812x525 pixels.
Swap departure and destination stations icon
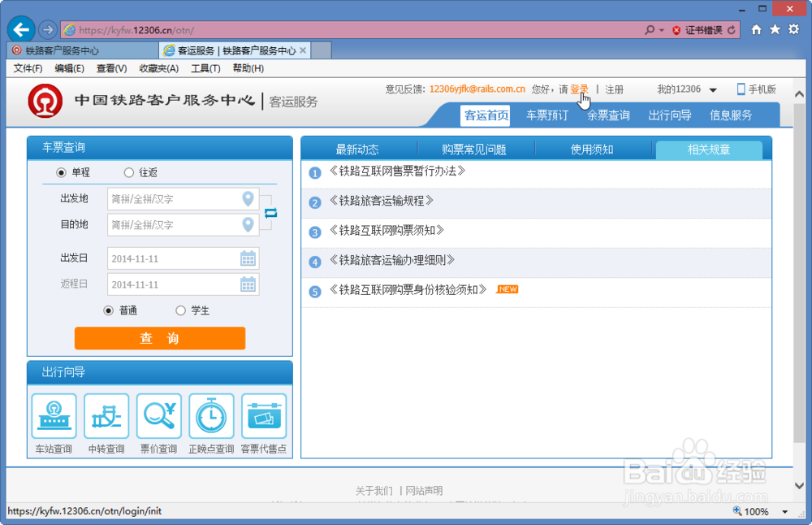[270, 213]
